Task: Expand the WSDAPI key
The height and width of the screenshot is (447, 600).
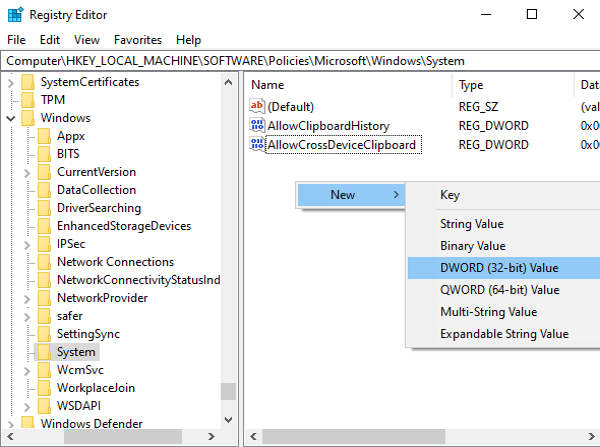Action: click(27, 407)
